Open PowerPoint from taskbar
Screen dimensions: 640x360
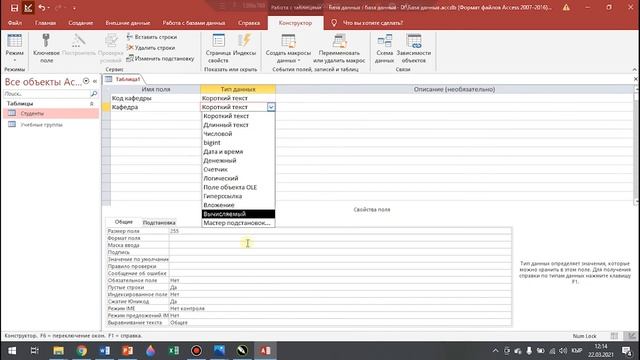[x=128, y=351]
